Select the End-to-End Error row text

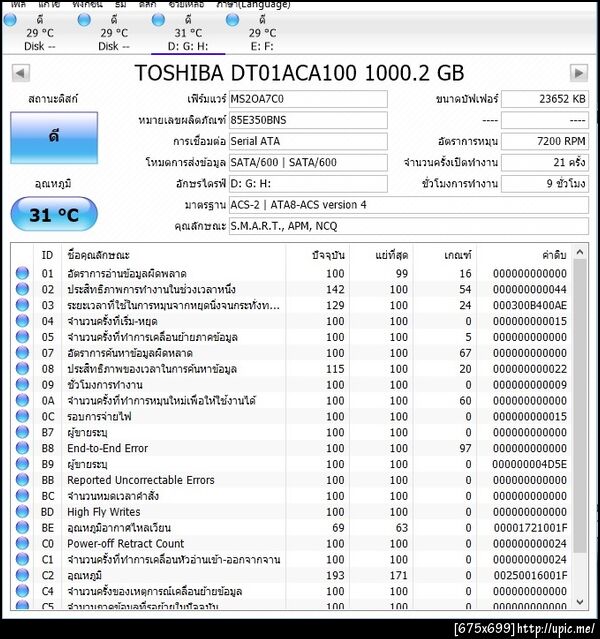coord(108,448)
